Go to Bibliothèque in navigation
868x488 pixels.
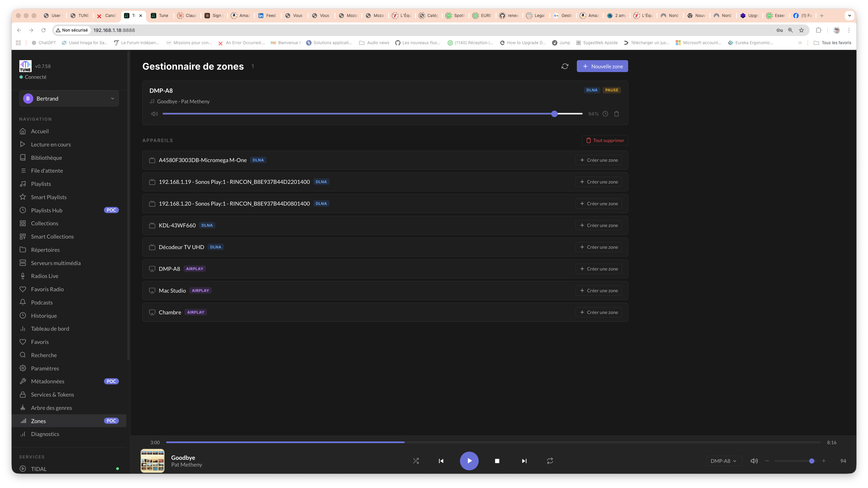point(69,158)
